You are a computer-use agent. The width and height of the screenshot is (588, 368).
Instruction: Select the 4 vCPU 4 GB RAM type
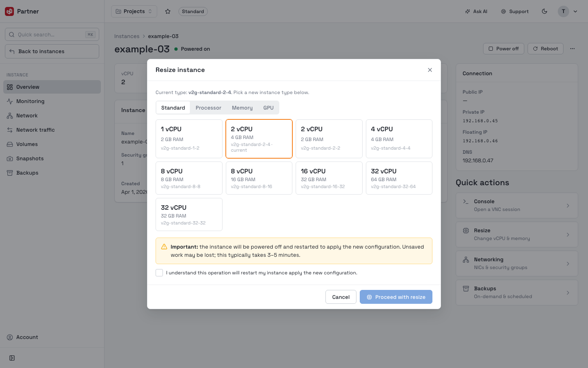(399, 139)
